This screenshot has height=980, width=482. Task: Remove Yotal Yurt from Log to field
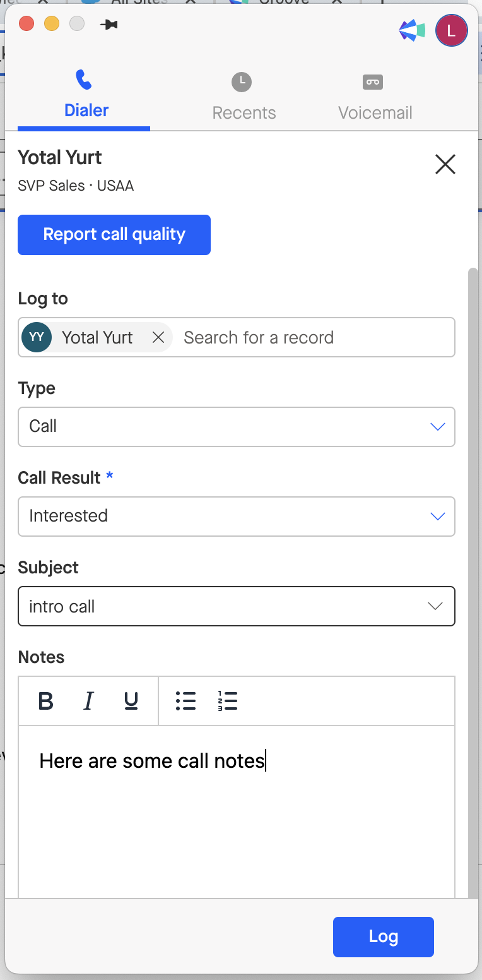(158, 338)
